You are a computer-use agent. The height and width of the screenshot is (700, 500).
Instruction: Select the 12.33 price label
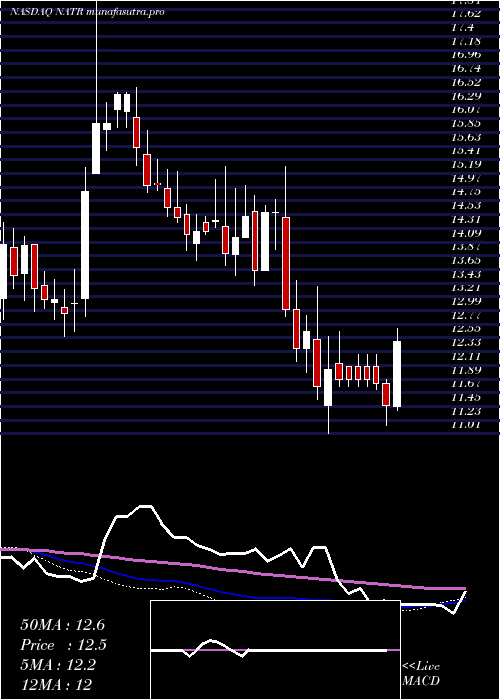click(x=466, y=342)
